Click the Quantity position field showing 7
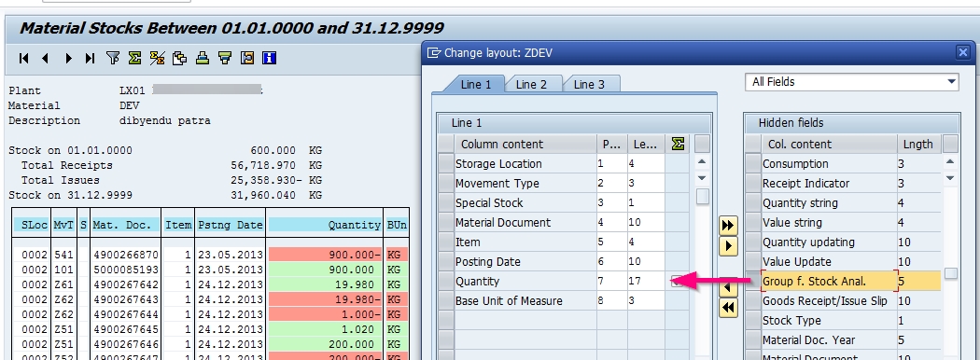The height and width of the screenshot is (360, 980). pos(611,282)
